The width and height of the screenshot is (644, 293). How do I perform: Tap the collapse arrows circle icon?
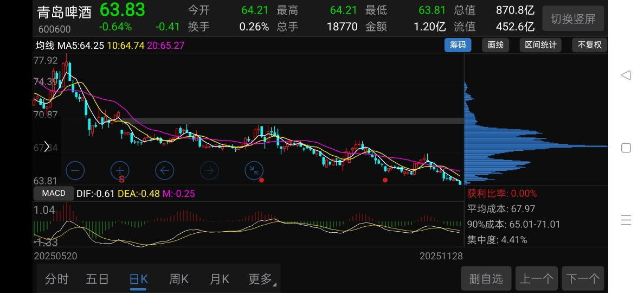coord(254,170)
